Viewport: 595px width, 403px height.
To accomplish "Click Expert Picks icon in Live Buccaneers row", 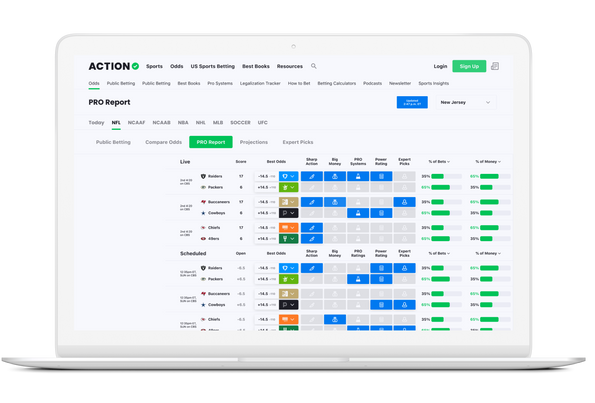I will click(x=405, y=202).
